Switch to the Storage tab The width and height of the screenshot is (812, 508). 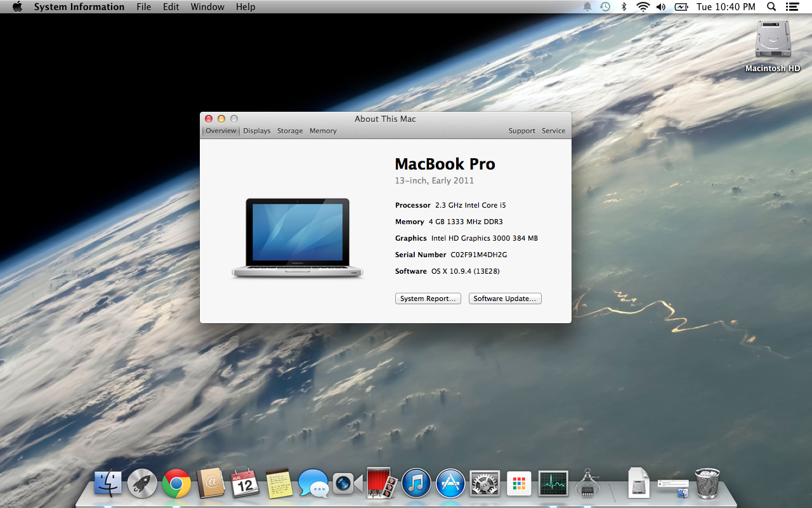290,131
